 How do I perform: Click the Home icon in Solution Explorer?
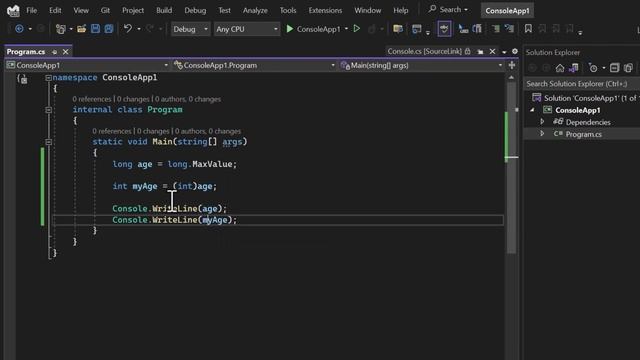(x=560, y=68)
